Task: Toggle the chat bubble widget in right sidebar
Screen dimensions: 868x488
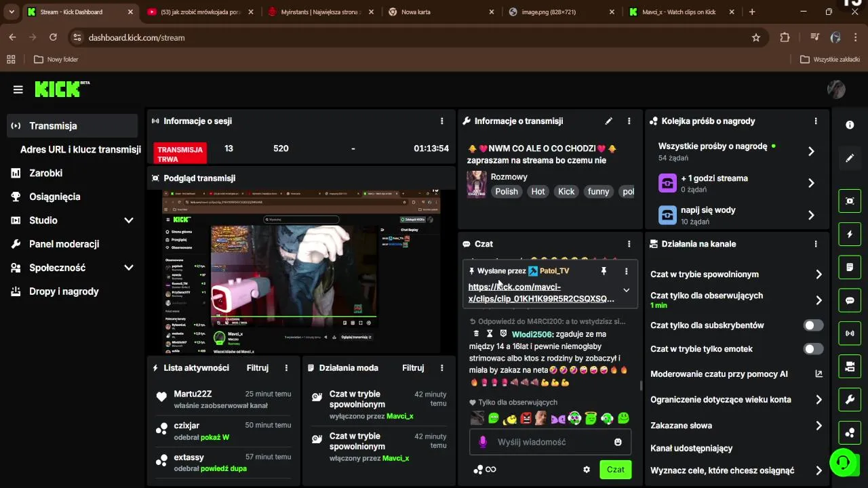Action: pyautogui.click(x=850, y=301)
